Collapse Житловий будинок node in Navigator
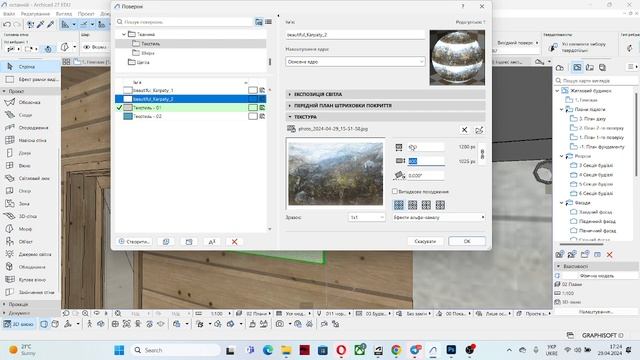640x360 pixels. pos(558,91)
